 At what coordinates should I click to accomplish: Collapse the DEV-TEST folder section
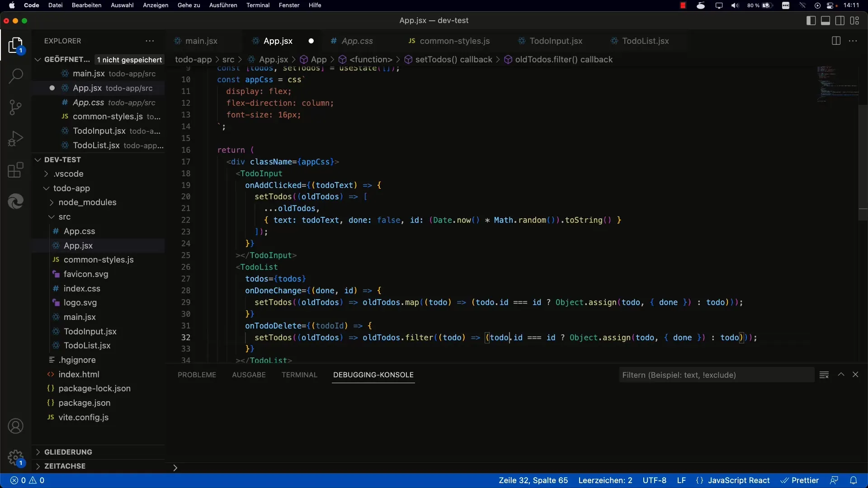pos(38,160)
